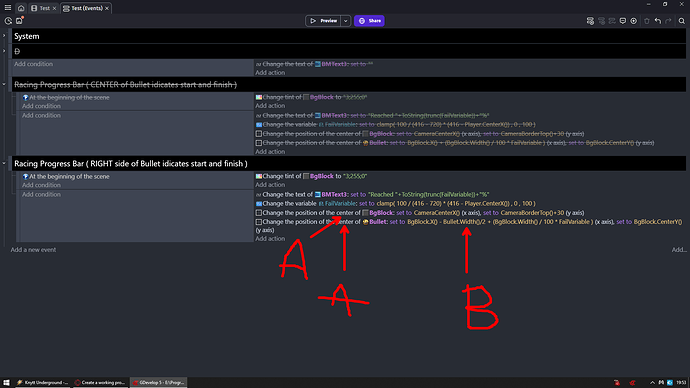The width and height of the screenshot is (690, 388).
Task: Click the BMText3 object icon in the active action
Action: 317,194
